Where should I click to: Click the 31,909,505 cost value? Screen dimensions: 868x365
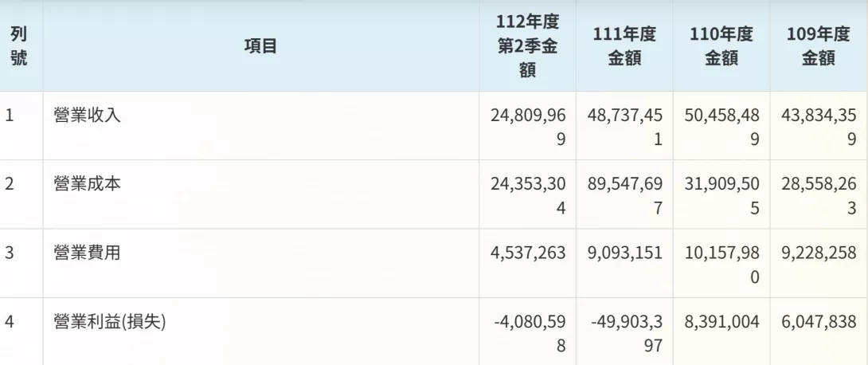[x=721, y=194]
